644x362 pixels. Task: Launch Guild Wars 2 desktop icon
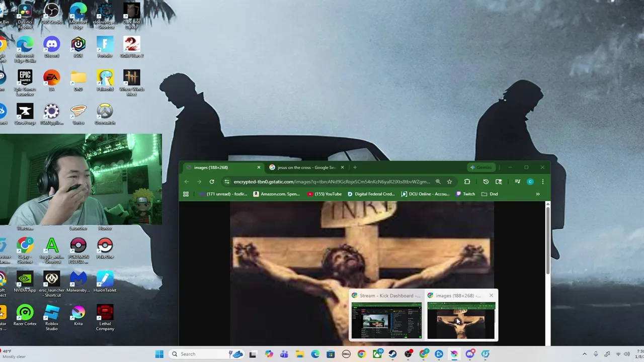pyautogui.click(x=131, y=48)
